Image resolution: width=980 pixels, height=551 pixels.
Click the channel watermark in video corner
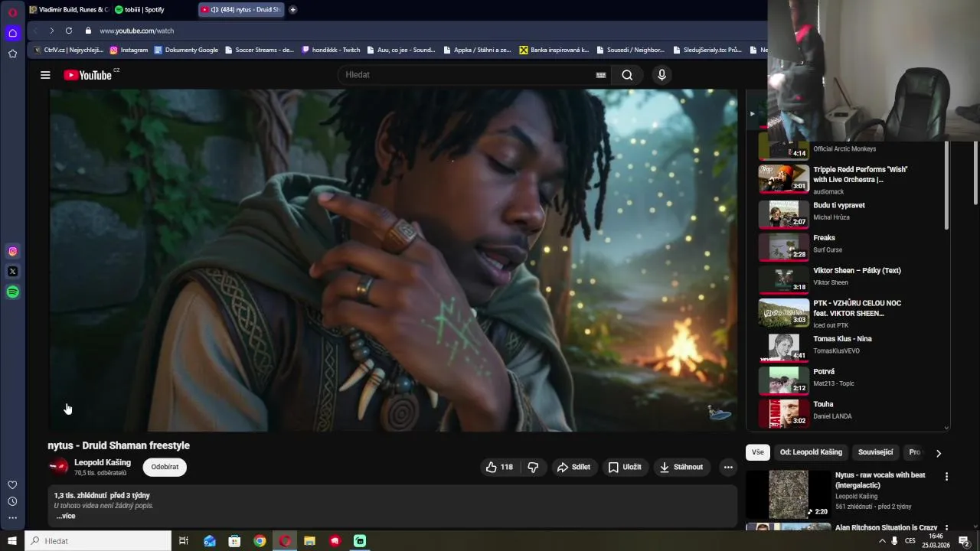coord(719,413)
